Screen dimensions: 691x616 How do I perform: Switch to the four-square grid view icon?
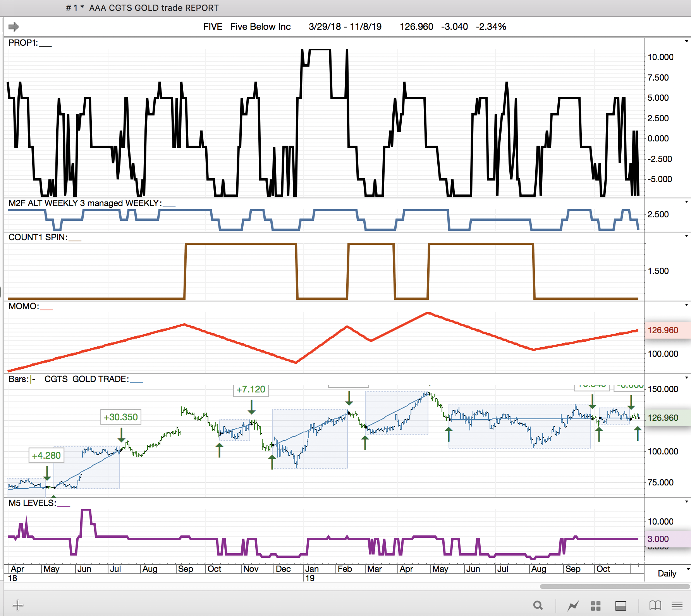[x=595, y=606]
